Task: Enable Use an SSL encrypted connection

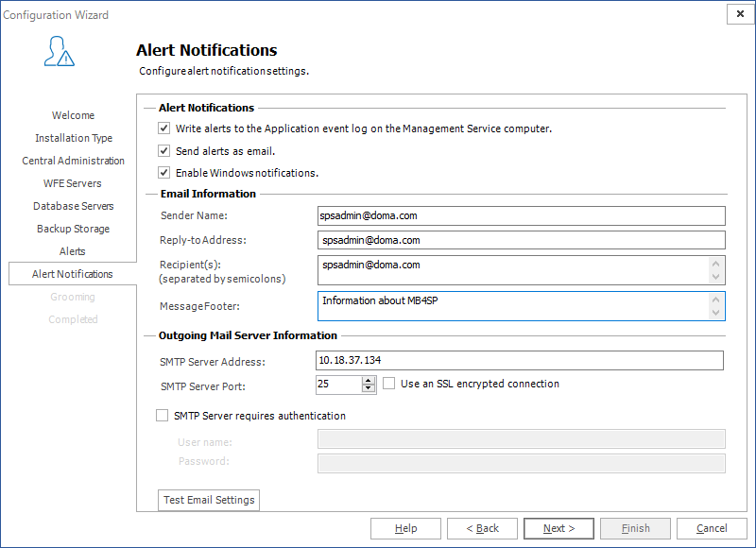Action: pos(389,384)
